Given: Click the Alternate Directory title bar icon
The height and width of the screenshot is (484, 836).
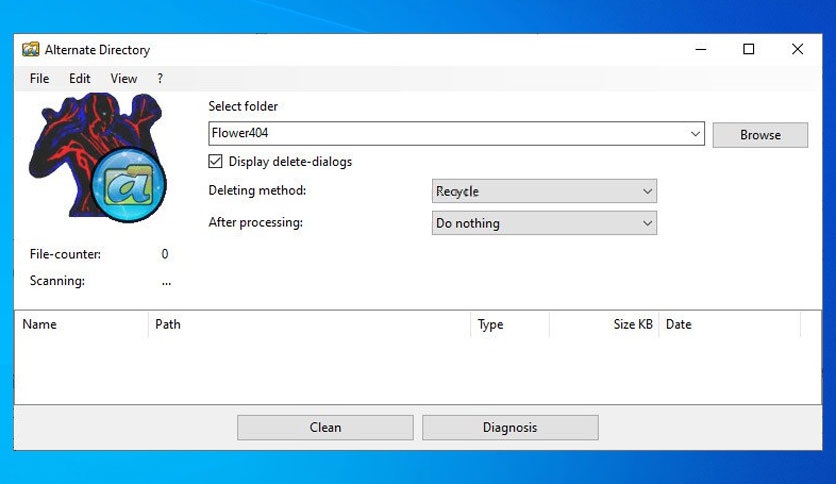Looking at the screenshot, I should [x=30, y=49].
